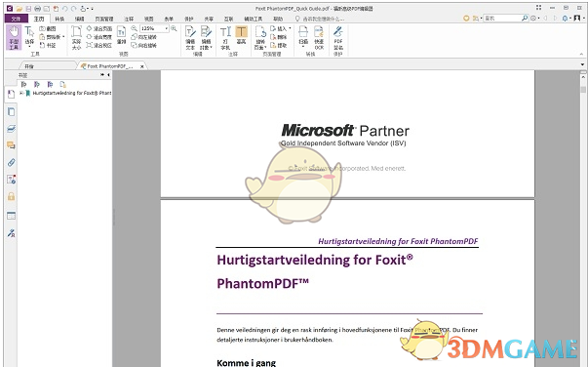
Task: Open the Layers side panel
Action: click(12, 129)
